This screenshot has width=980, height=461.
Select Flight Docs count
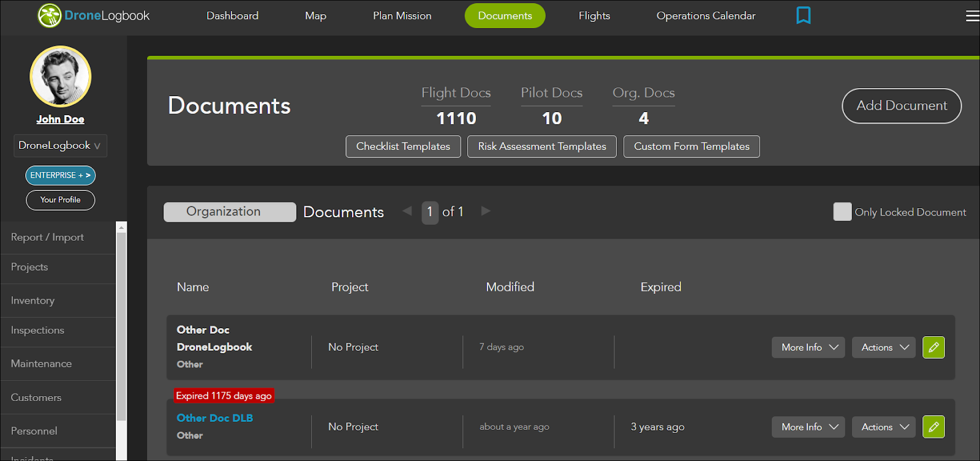(456, 118)
